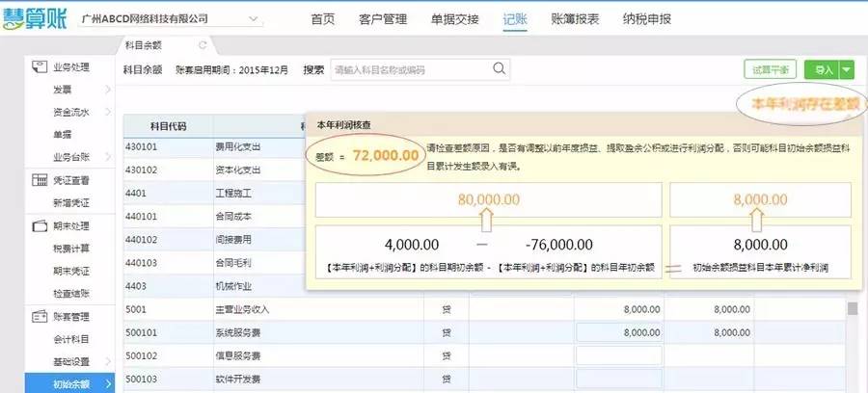Select 初始余额 in the sidebar
This screenshot has width=868, height=393.
[70, 384]
